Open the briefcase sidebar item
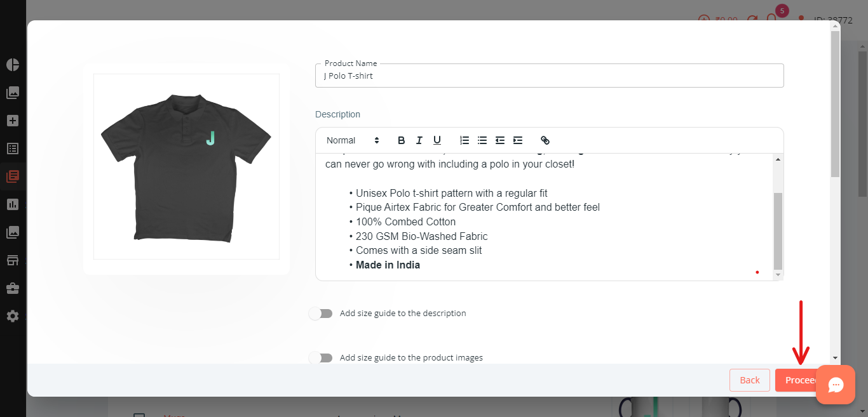Screen dimensions: 868x417 click(13, 288)
